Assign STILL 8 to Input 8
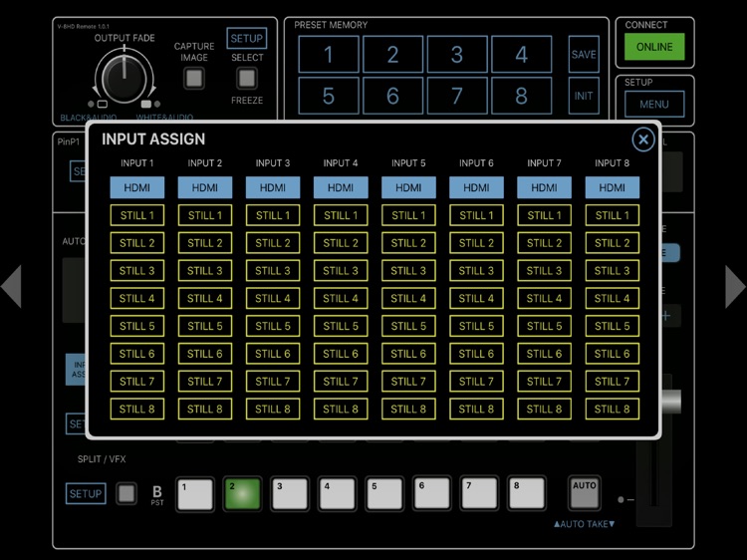The height and width of the screenshot is (560, 747). [x=613, y=409]
